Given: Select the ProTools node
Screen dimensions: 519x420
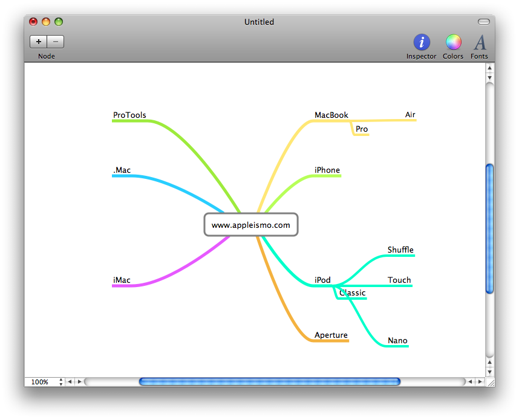Looking at the screenshot, I should point(129,115).
